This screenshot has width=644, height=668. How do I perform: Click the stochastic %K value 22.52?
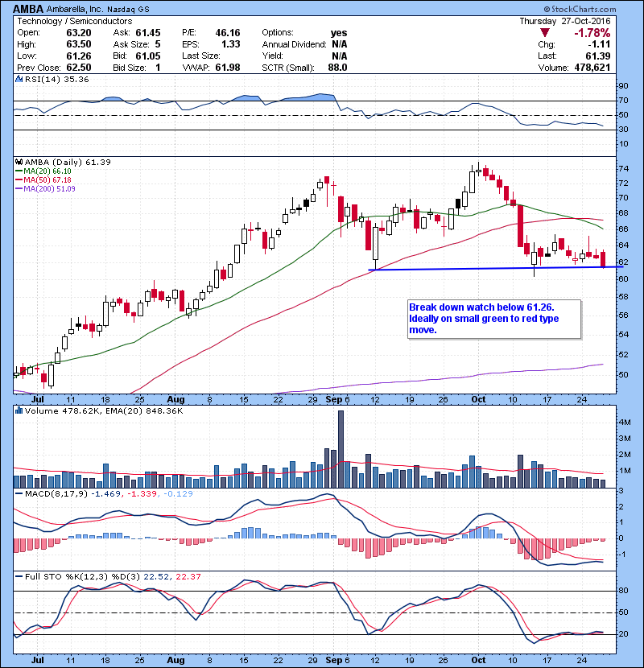pyautogui.click(x=156, y=576)
